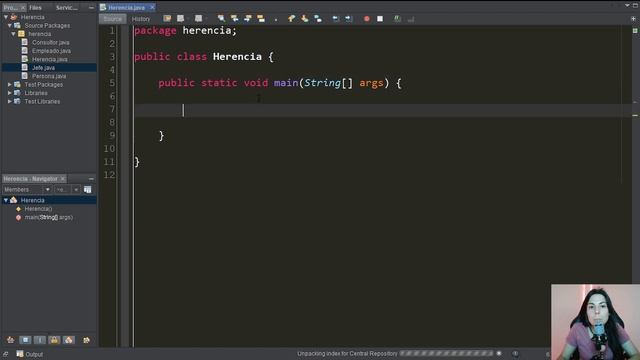Click the Forward navigation toolbar icon
The width and height of the screenshot is (640, 360).
pyautogui.click(x=198, y=18)
